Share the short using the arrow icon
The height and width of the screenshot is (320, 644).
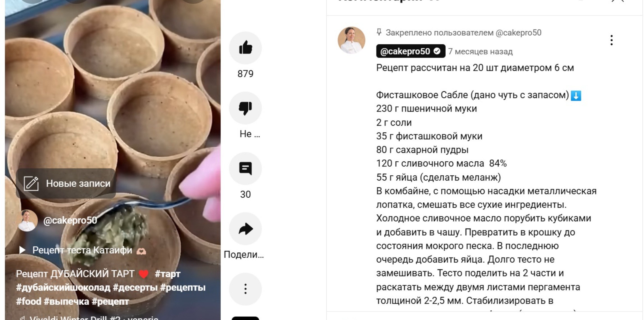(x=245, y=229)
